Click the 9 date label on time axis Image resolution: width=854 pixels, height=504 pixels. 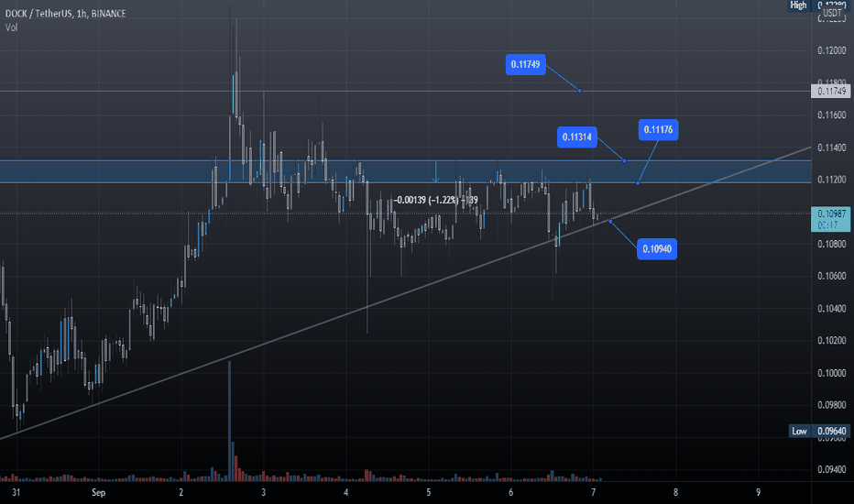click(758, 493)
